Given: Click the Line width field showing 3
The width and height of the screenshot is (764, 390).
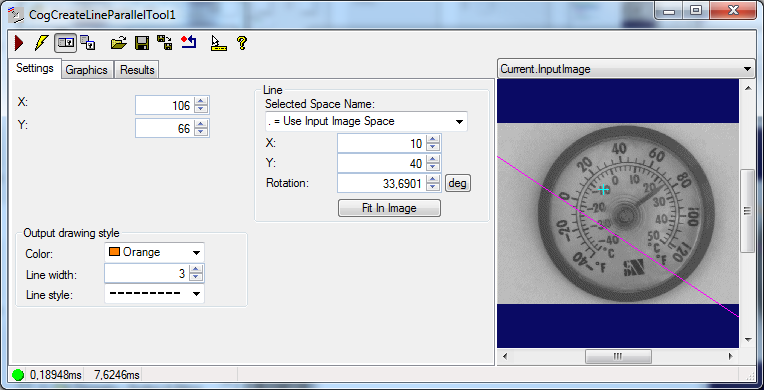Looking at the screenshot, I should [147, 273].
